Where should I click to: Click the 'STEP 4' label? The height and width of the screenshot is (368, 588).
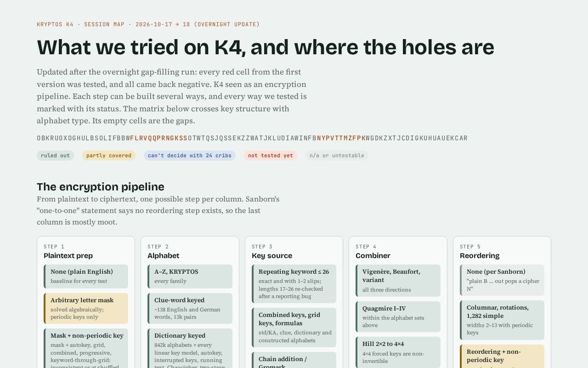pyautogui.click(x=366, y=247)
